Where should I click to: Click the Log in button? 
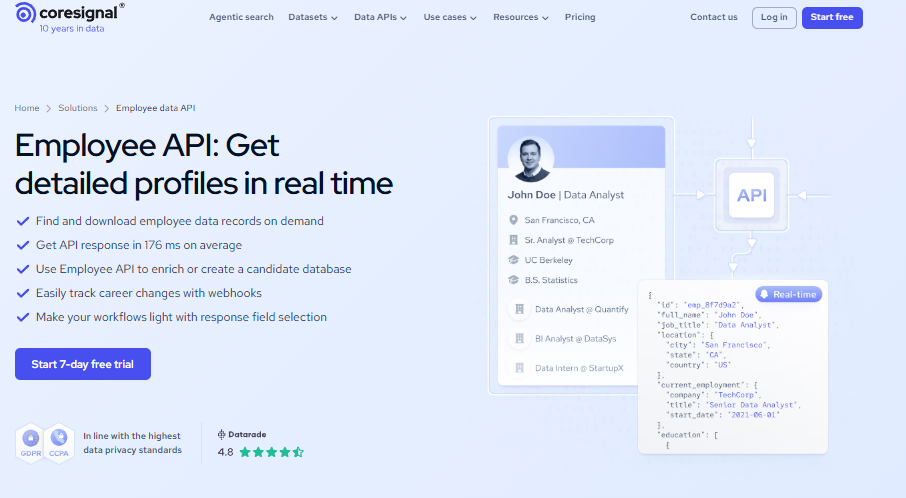[774, 18]
